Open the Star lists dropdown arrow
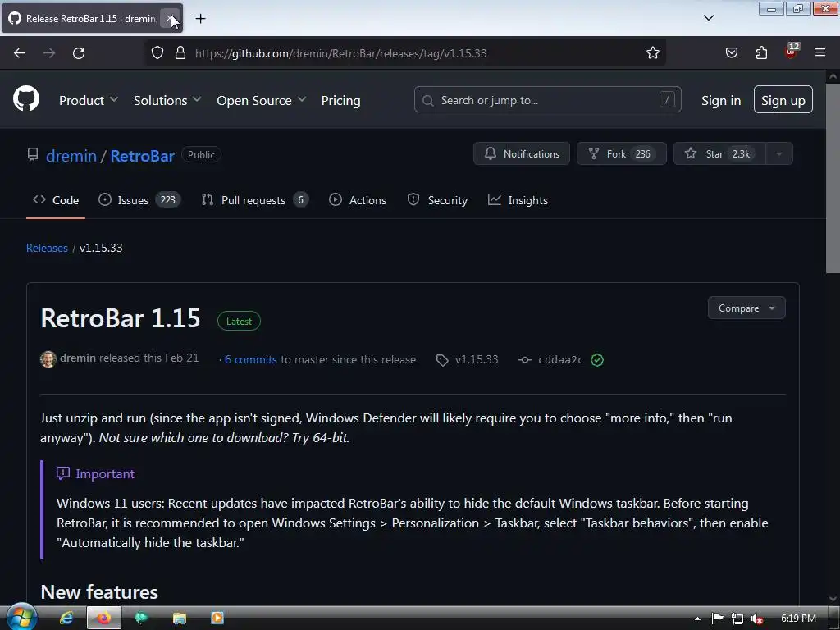 (x=779, y=153)
